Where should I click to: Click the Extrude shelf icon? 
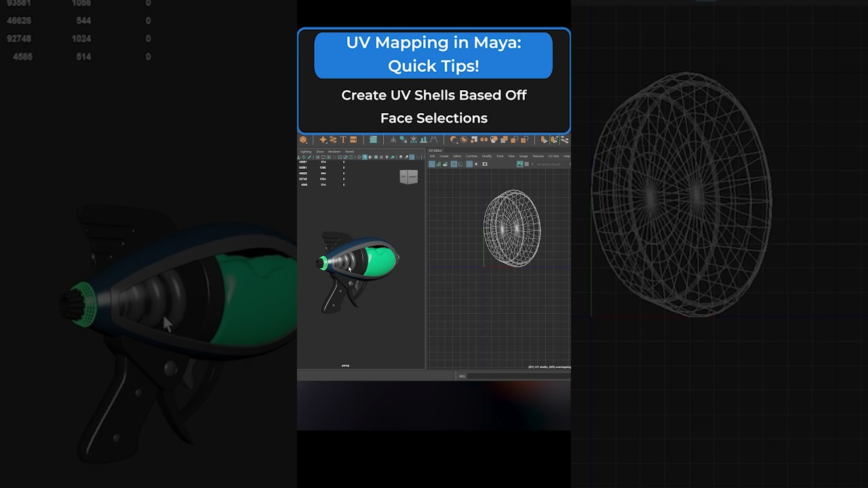[x=544, y=140]
